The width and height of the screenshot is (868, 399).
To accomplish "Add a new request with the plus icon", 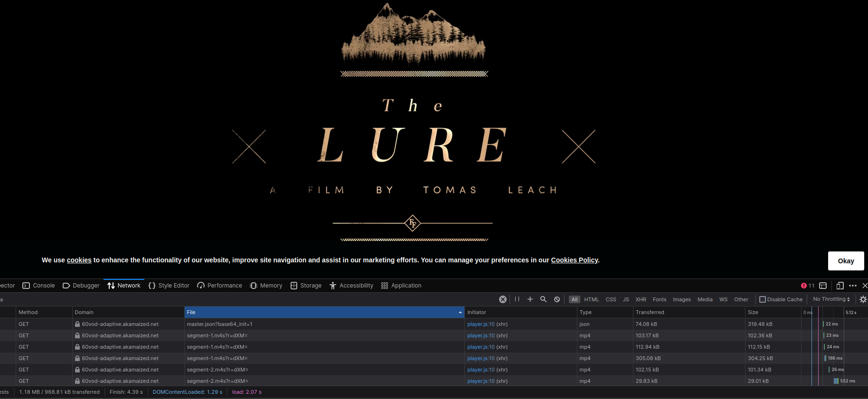I will coord(530,299).
